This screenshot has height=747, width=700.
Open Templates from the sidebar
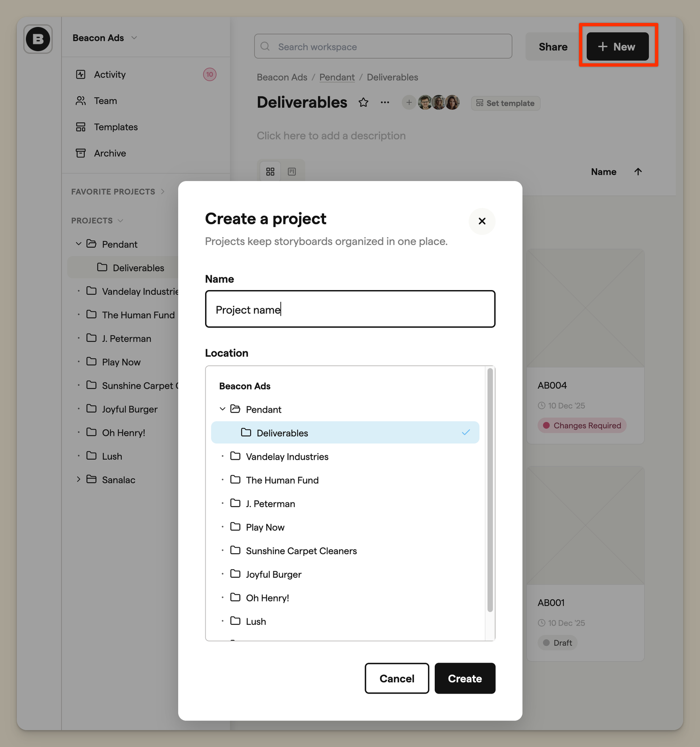click(116, 127)
